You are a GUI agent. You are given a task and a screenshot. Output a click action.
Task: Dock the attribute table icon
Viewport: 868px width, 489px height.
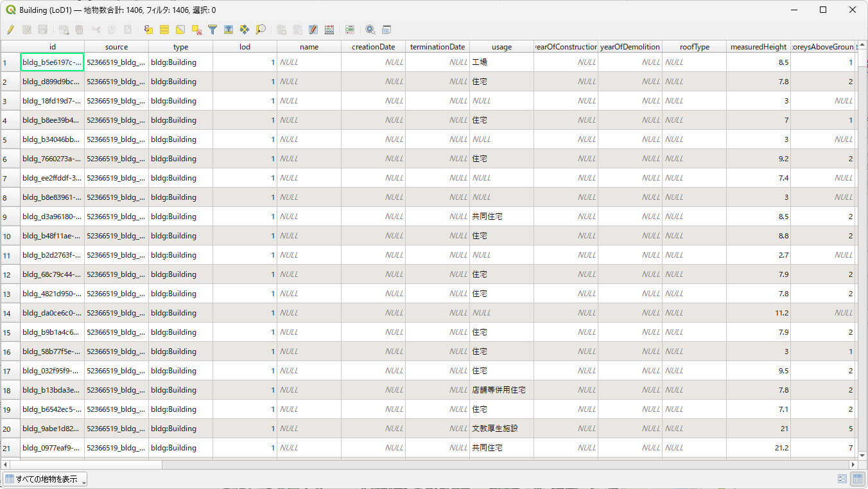click(x=386, y=30)
